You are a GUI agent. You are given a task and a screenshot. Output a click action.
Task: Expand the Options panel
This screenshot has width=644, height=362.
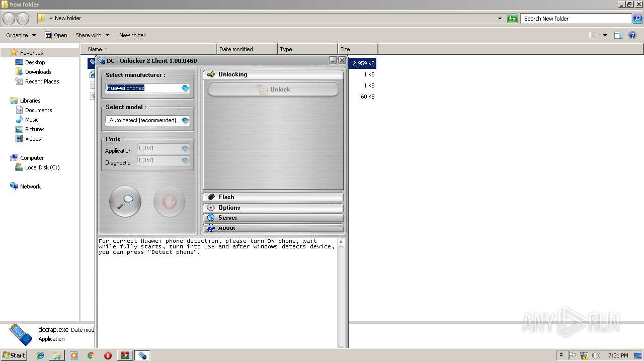tap(273, 208)
